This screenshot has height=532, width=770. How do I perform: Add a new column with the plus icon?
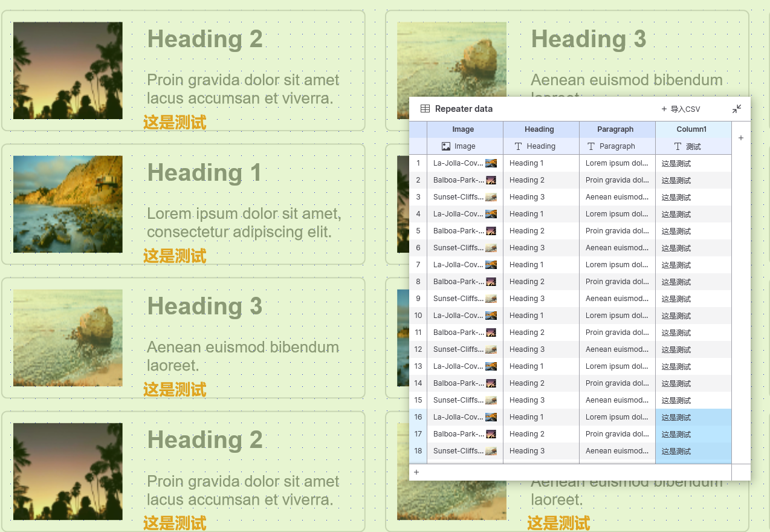(x=741, y=138)
